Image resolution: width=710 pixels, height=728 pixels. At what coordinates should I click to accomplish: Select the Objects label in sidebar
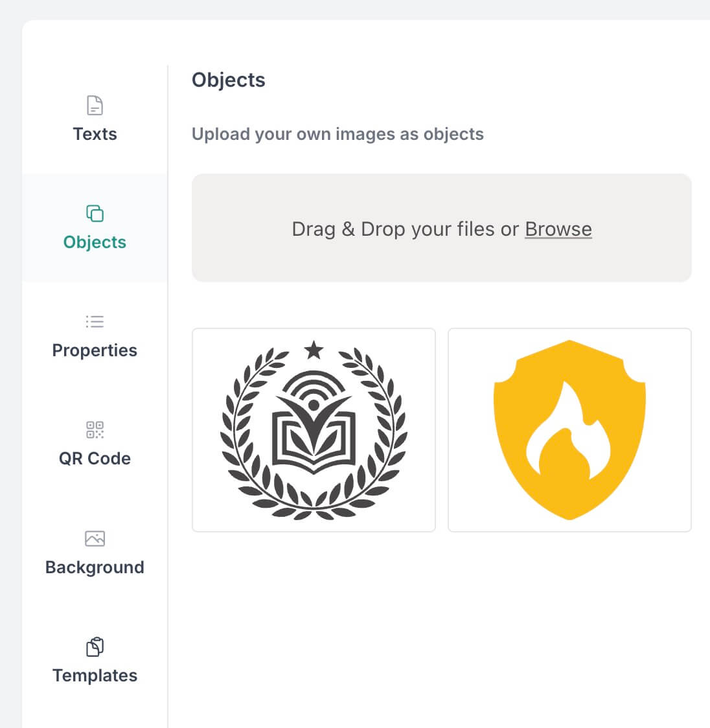pyautogui.click(x=95, y=242)
